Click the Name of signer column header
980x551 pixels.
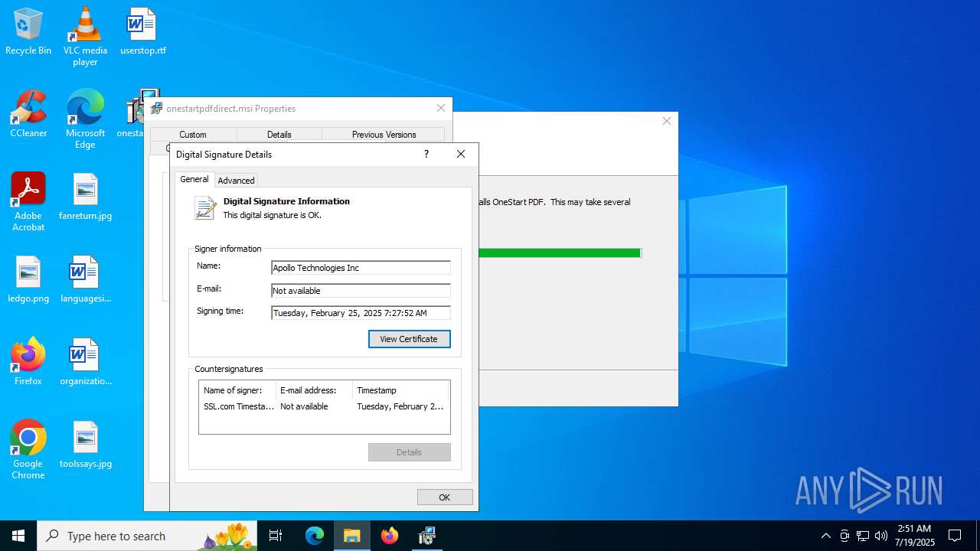237,390
